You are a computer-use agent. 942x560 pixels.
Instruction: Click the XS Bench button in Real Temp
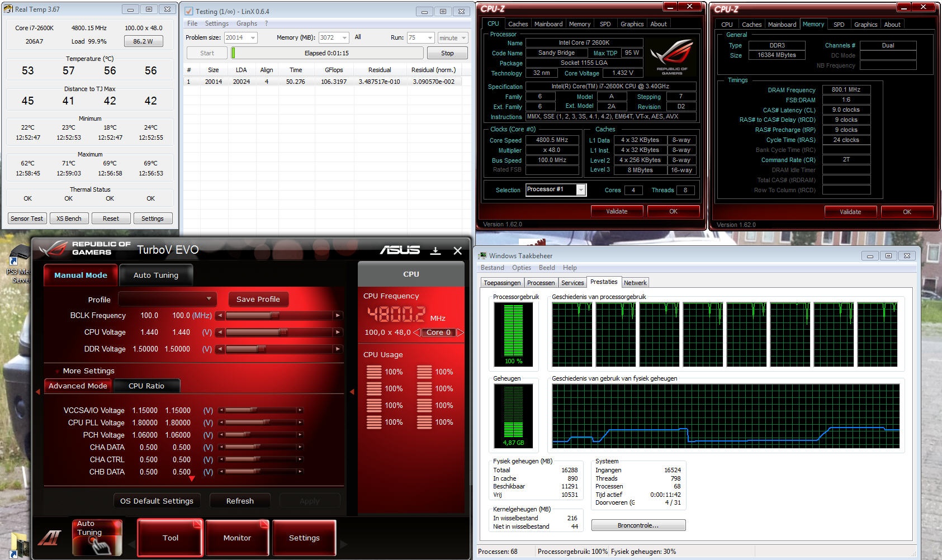pos(69,219)
